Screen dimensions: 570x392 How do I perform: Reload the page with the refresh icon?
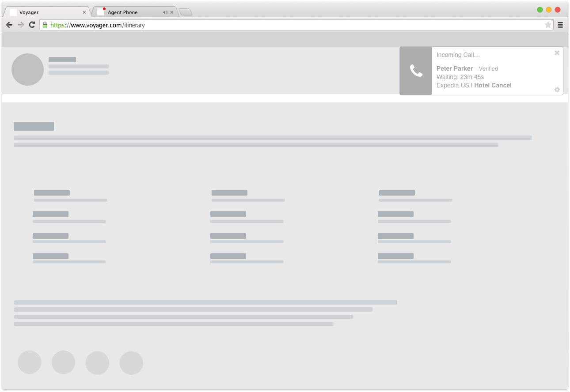click(x=32, y=25)
